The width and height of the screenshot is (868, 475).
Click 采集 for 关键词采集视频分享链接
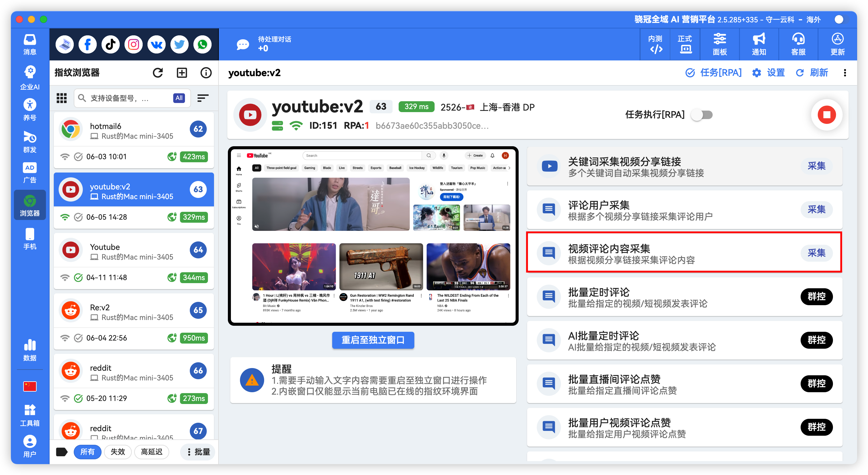816,166
